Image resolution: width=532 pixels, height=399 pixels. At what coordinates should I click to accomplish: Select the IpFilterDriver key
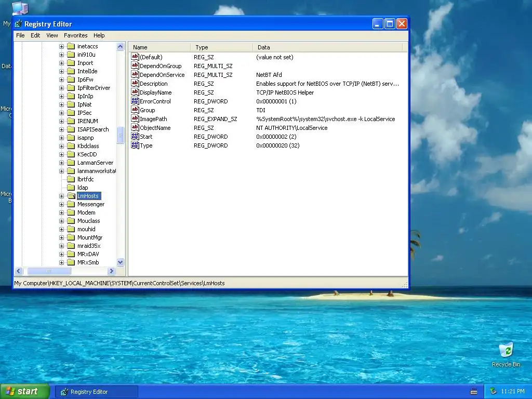(94, 88)
